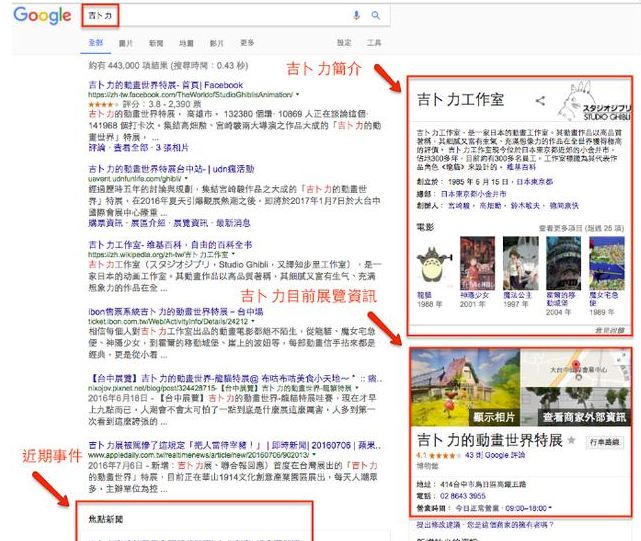This screenshot has height=541, width=641.
Task: Open the 設定 menu
Action: tap(344, 43)
